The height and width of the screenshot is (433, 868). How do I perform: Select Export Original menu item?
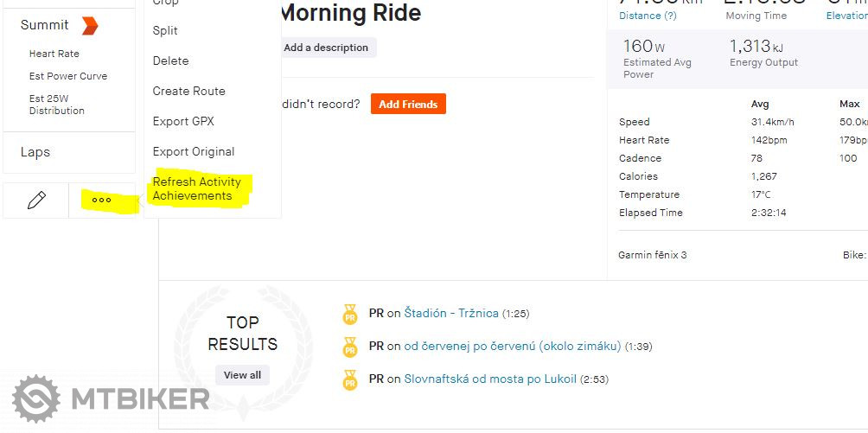tap(194, 151)
